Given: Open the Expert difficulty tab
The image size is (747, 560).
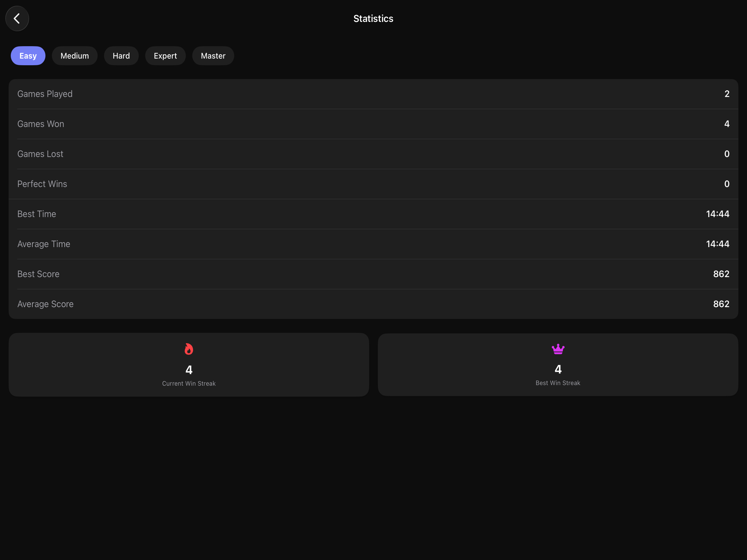Looking at the screenshot, I should [165, 56].
